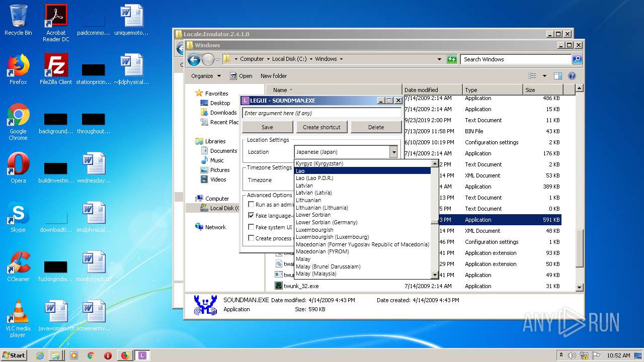644x362 pixels.
Task: Toggle the preview pane icon
Action: click(557, 76)
